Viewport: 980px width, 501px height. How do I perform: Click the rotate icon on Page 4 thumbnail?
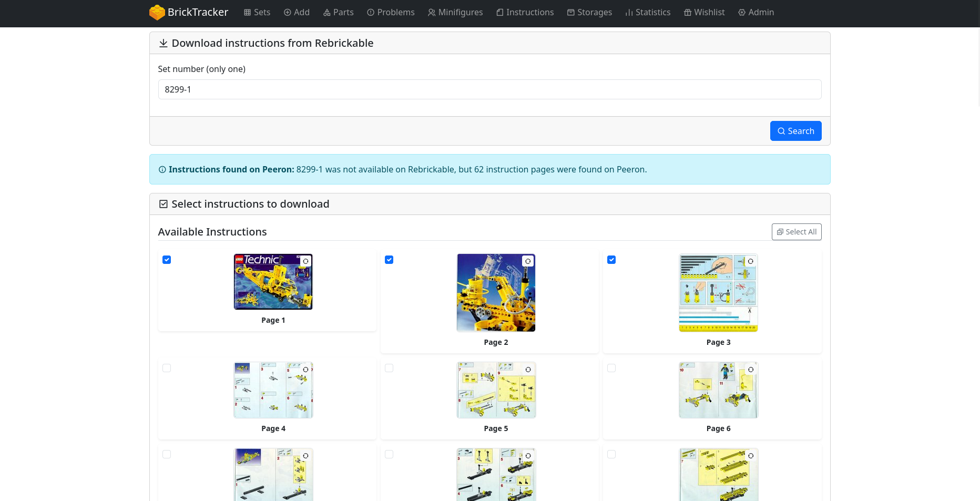pos(305,370)
